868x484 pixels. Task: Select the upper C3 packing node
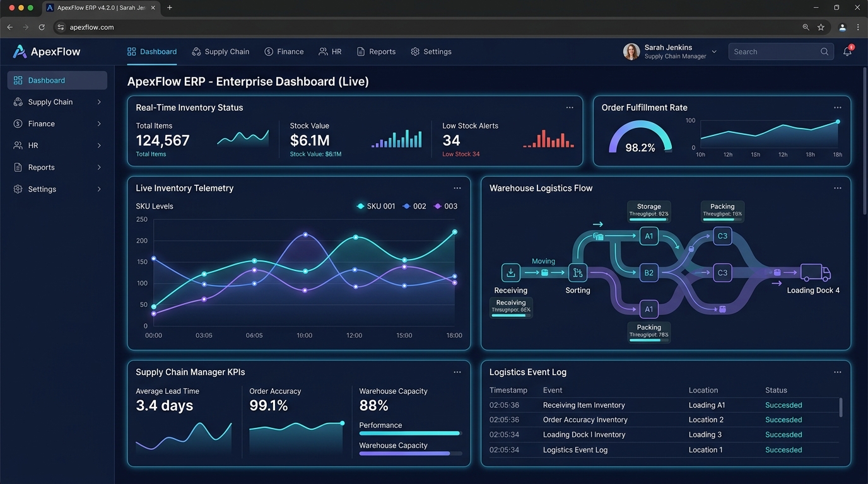tap(722, 236)
